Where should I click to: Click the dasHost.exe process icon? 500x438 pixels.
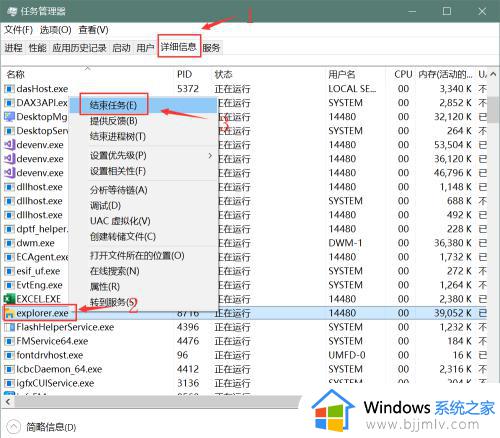pyautogui.click(x=9, y=89)
